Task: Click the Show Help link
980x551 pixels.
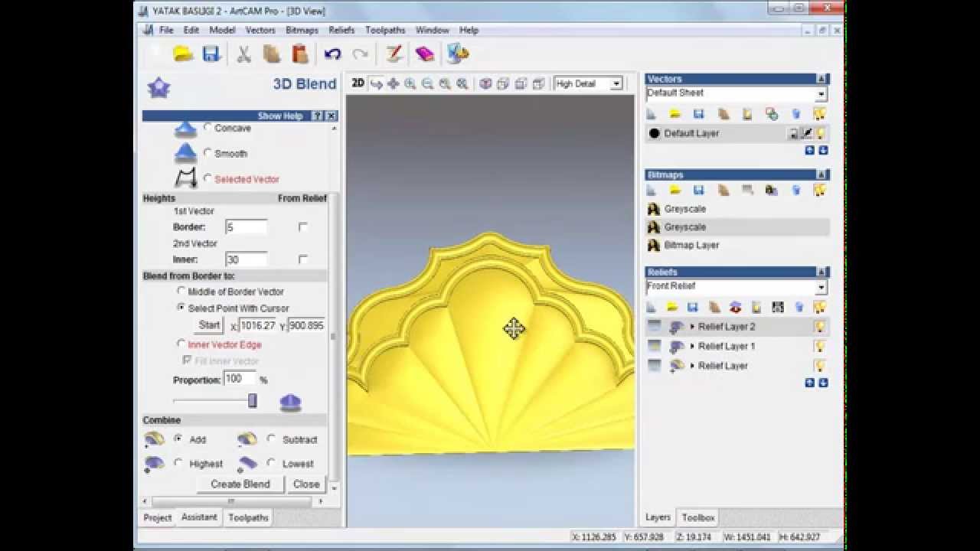Action: (280, 116)
